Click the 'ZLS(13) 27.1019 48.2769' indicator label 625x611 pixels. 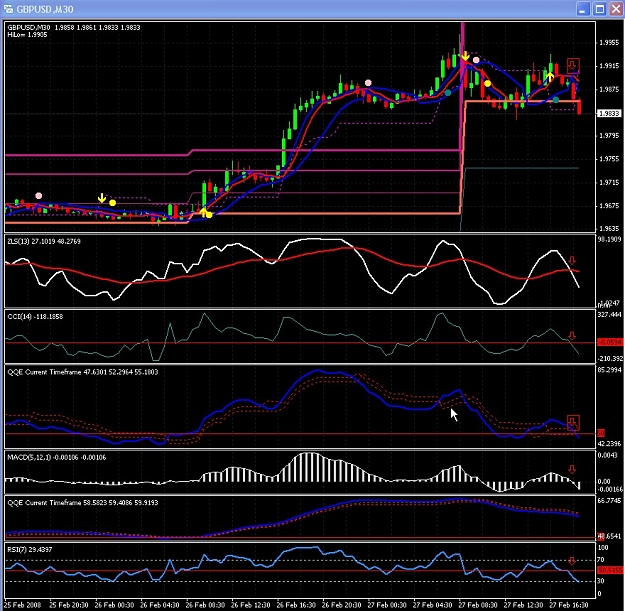44,241
